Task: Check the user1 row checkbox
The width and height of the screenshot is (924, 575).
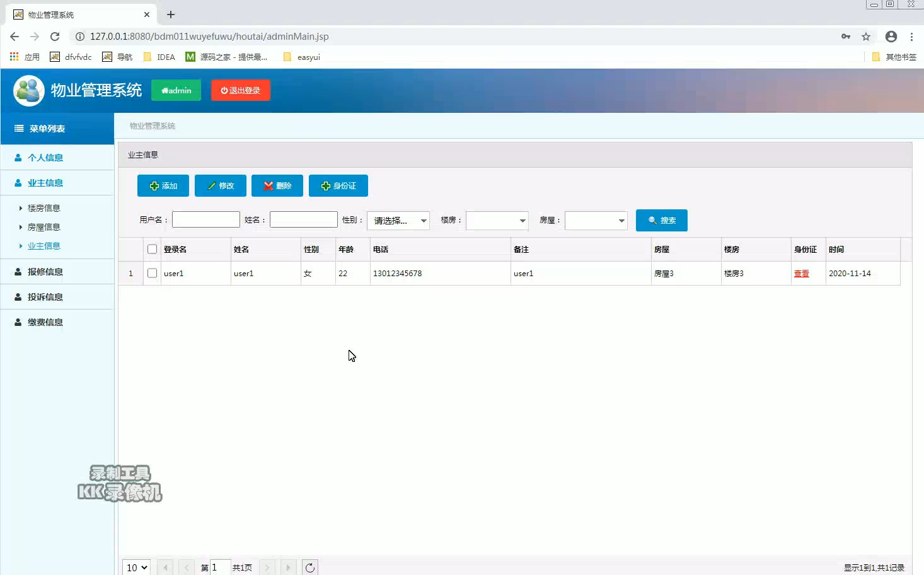Action: coord(152,273)
